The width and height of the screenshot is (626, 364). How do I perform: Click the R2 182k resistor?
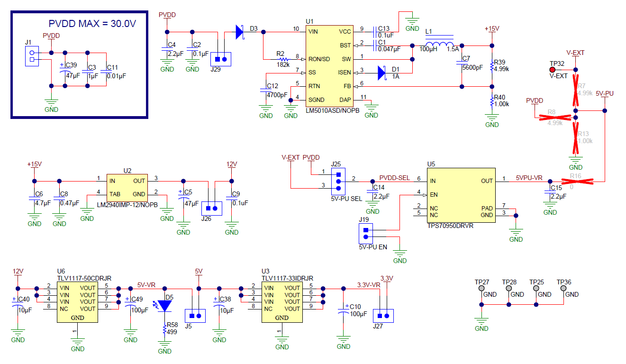tap(283, 59)
